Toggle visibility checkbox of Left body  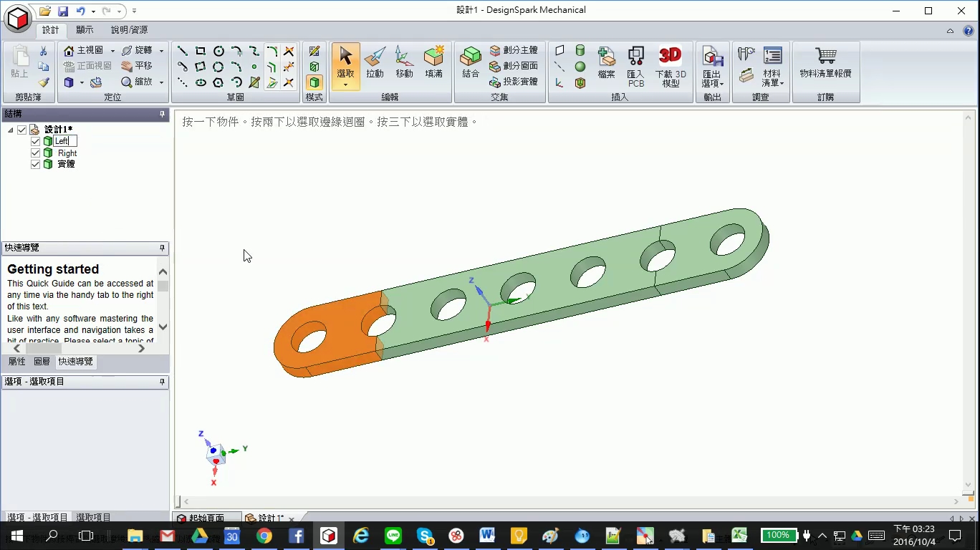coord(36,141)
